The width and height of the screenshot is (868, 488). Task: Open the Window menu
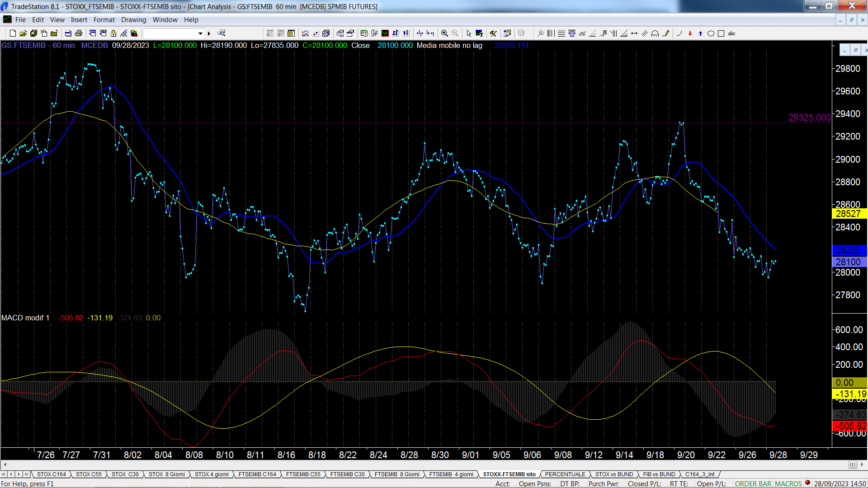coord(165,19)
